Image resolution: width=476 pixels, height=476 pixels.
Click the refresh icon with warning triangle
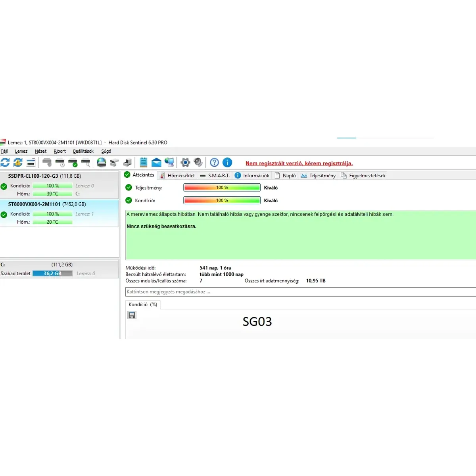pos(18,162)
